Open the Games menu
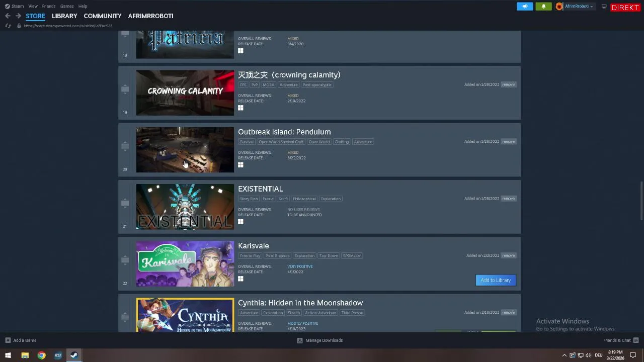The width and height of the screenshot is (644, 362). coord(67,6)
